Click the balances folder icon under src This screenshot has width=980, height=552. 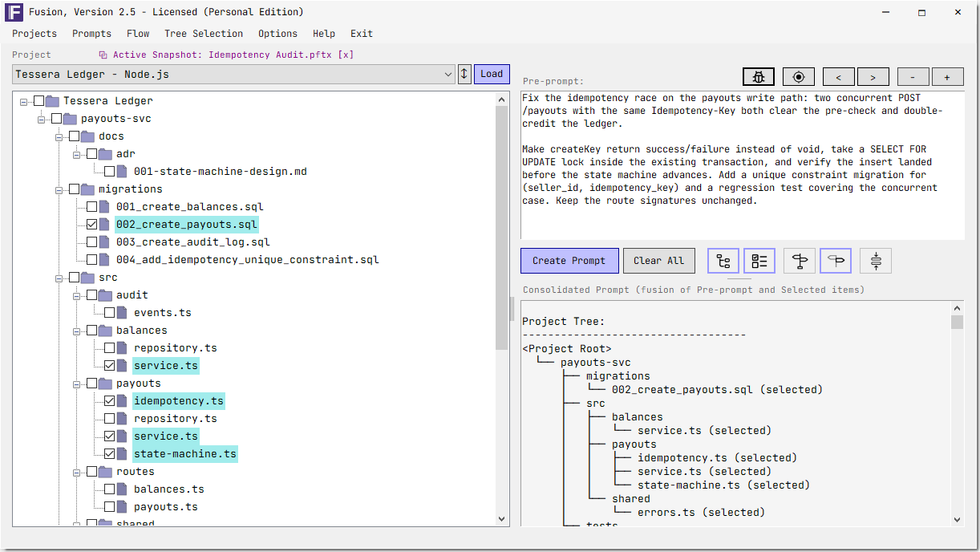(x=106, y=331)
